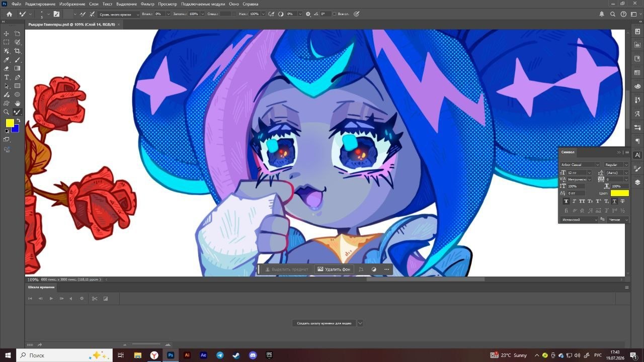Select the Move tool
Image resolution: width=644 pixels, height=362 pixels.
pos(7,34)
